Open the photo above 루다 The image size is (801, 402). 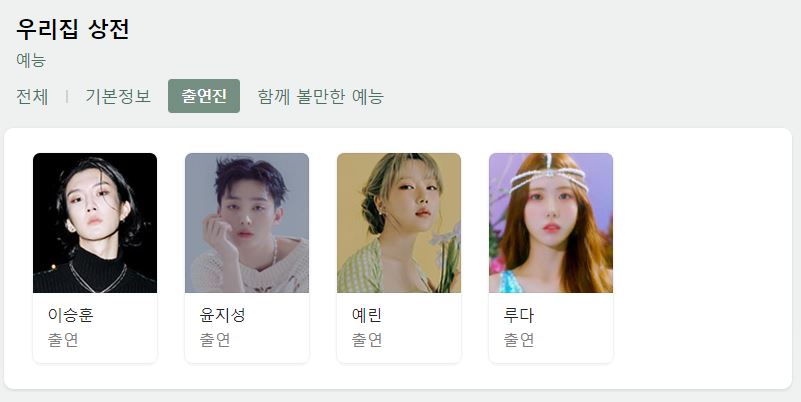coord(551,223)
